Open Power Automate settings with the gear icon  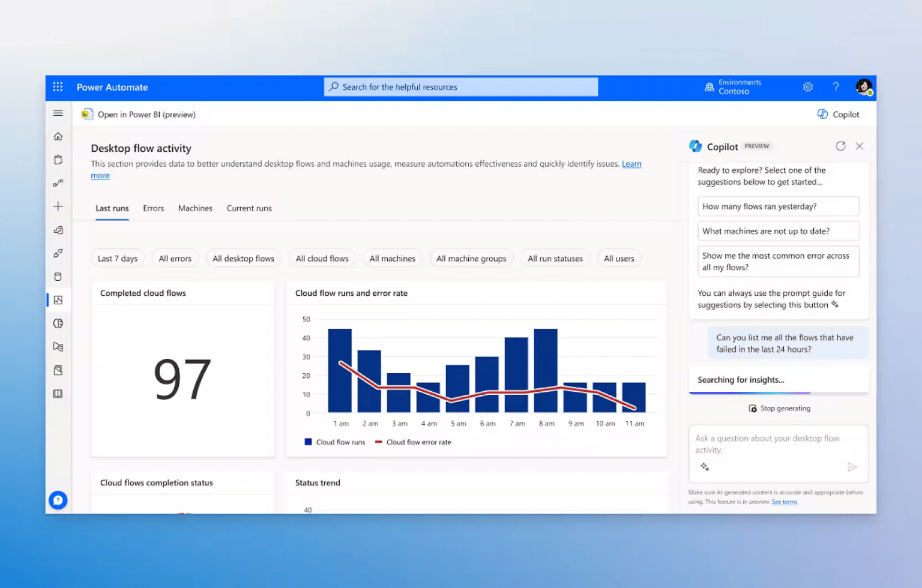[807, 87]
